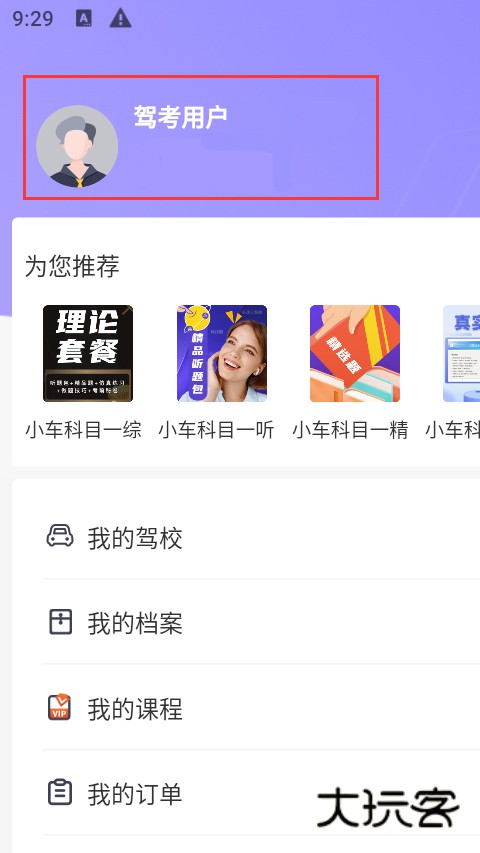This screenshot has height=853, width=480.
Task: Select the 理论套餐 black thumbnail
Action: 88,353
